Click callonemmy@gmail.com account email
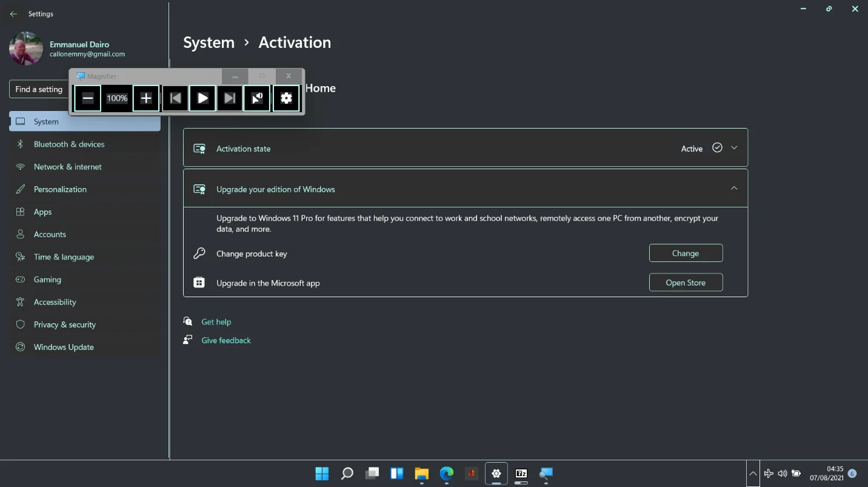This screenshot has height=487, width=868. tap(87, 54)
